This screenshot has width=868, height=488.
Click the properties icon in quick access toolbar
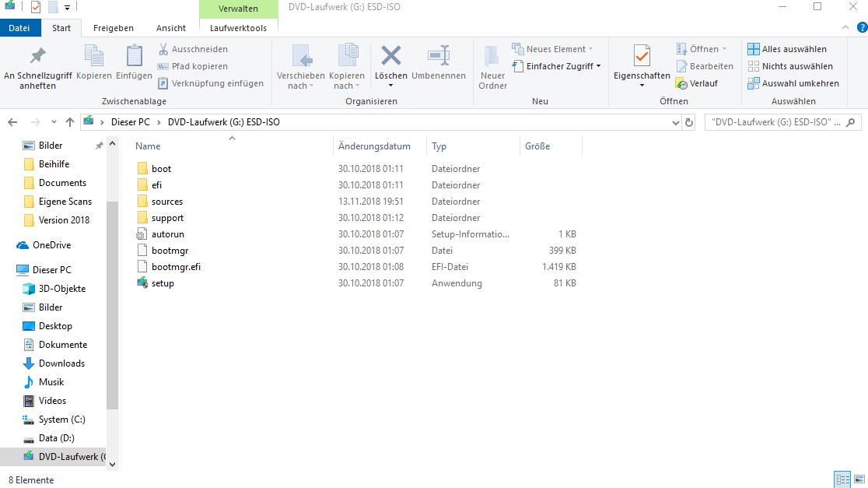click(x=36, y=7)
